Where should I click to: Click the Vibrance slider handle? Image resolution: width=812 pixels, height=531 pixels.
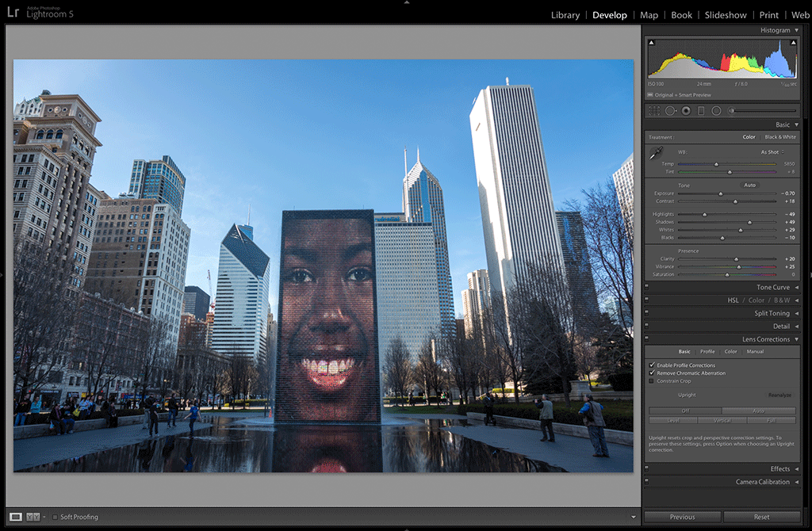pyautogui.click(x=739, y=266)
